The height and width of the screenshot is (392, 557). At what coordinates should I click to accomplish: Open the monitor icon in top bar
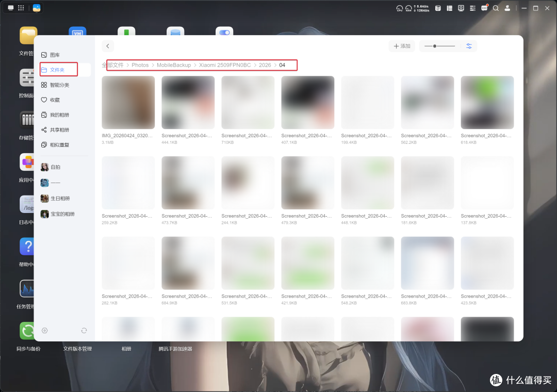click(461, 8)
